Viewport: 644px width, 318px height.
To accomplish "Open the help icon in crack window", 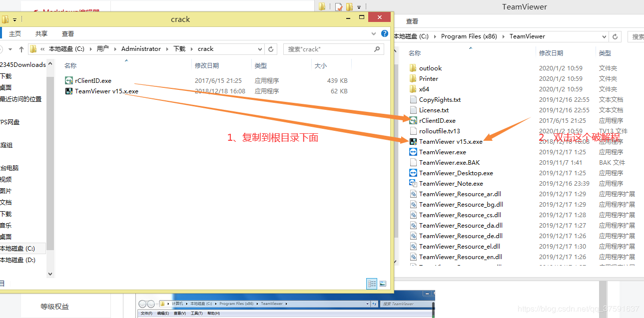I will point(385,33).
